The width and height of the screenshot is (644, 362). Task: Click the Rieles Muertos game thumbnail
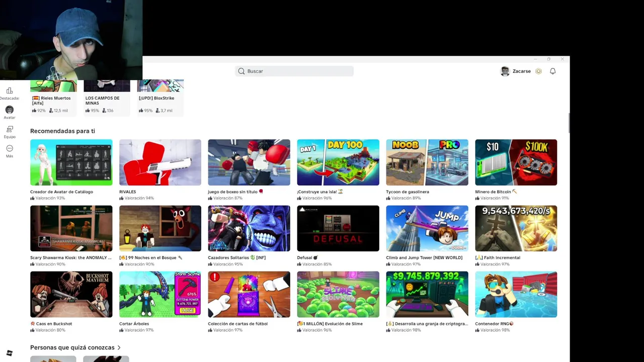coord(54,85)
